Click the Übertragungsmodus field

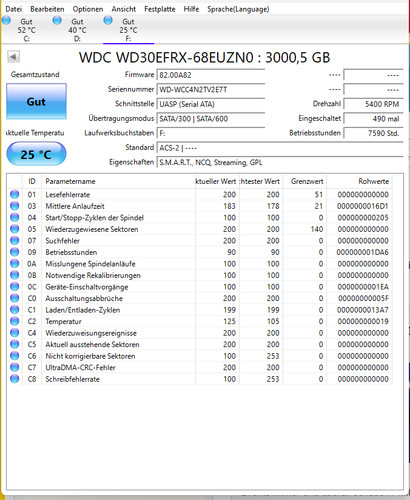pos(211,119)
